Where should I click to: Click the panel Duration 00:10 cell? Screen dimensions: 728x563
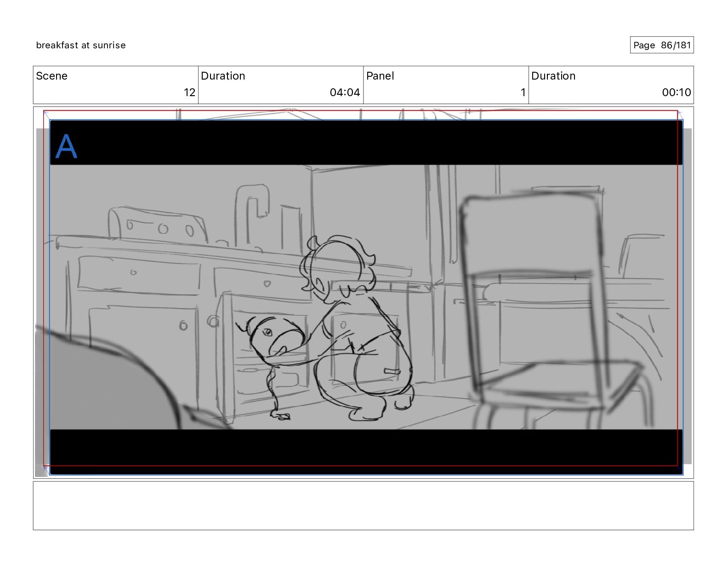tap(611, 85)
